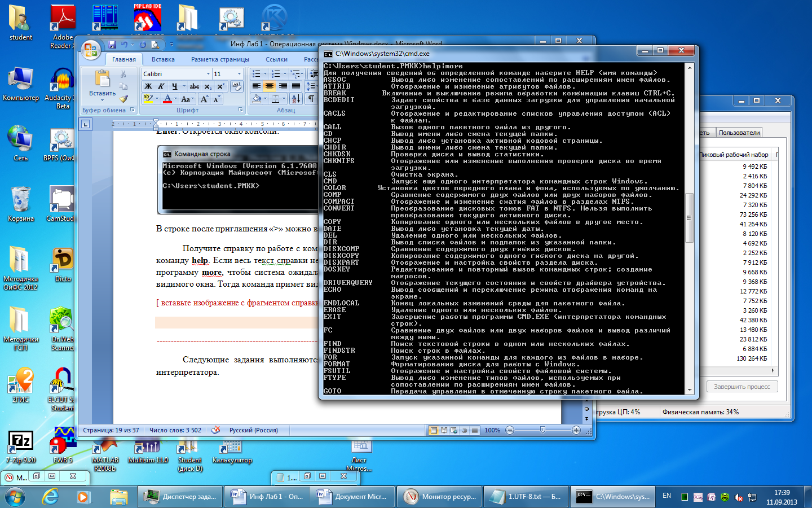Click the multilevel list icon
This screenshot has height=508, width=812.
coord(295,74)
